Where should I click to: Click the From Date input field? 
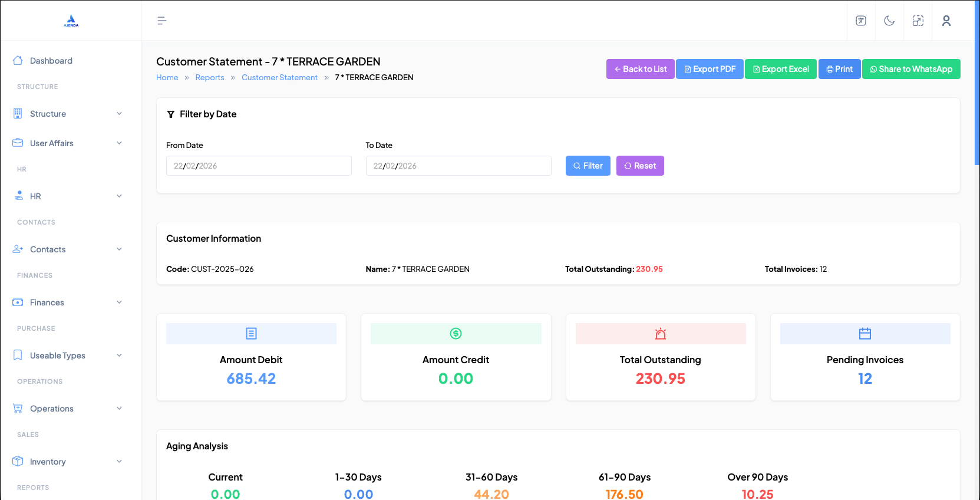pyautogui.click(x=258, y=166)
